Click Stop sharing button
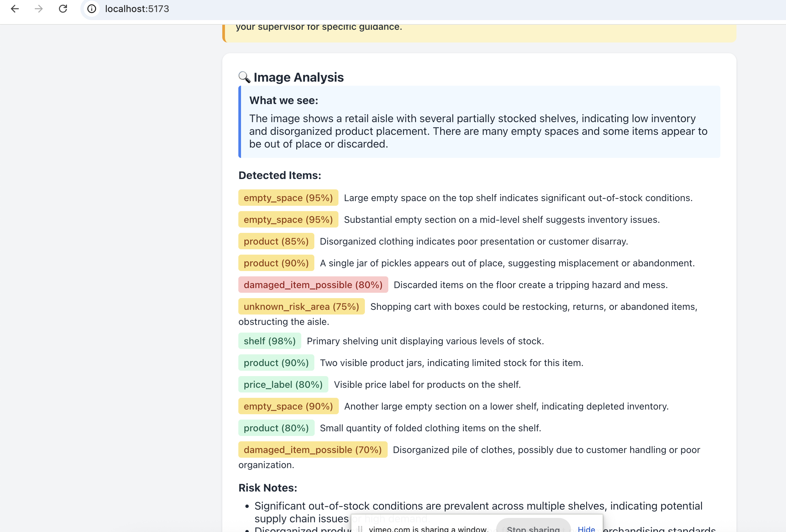 click(x=533, y=528)
